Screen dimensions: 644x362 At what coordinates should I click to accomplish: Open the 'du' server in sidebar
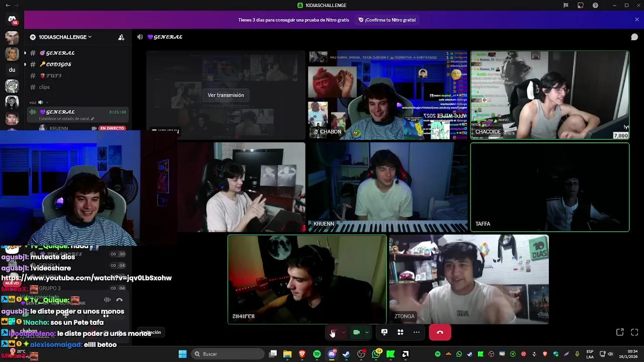click(x=12, y=70)
